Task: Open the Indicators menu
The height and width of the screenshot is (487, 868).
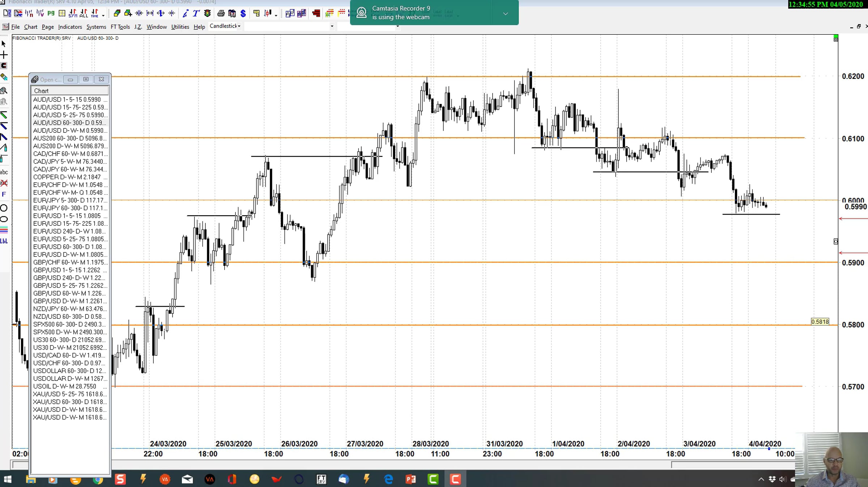Action: [70, 27]
